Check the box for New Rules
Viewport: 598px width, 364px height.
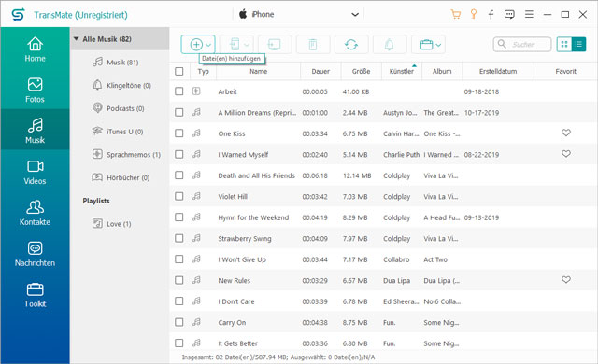178,280
